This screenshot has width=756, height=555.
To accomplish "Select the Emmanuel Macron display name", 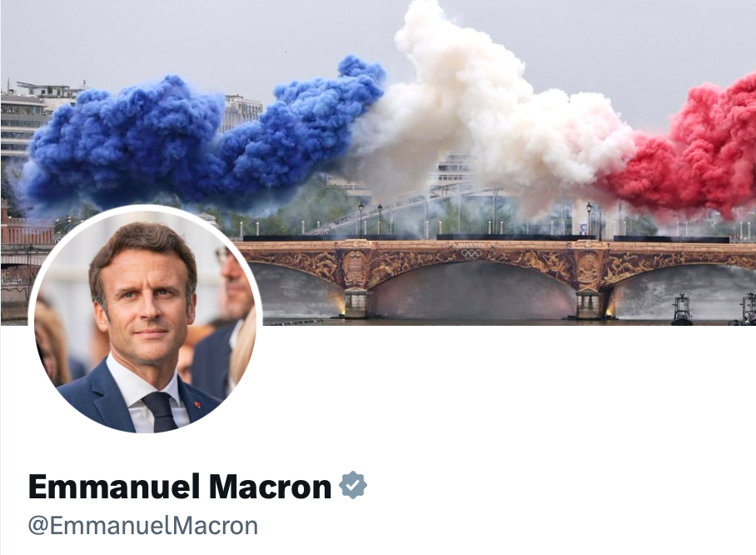I will (180, 486).
